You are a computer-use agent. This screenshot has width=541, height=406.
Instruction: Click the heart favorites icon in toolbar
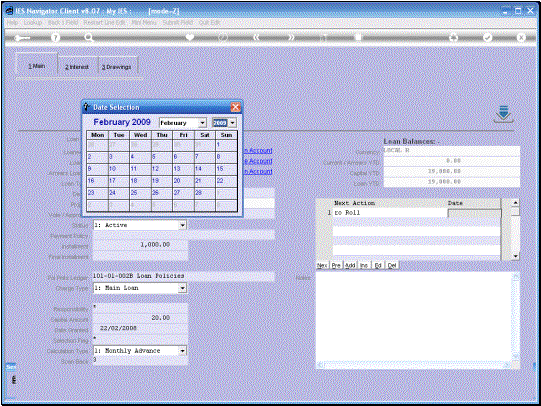click(189, 37)
